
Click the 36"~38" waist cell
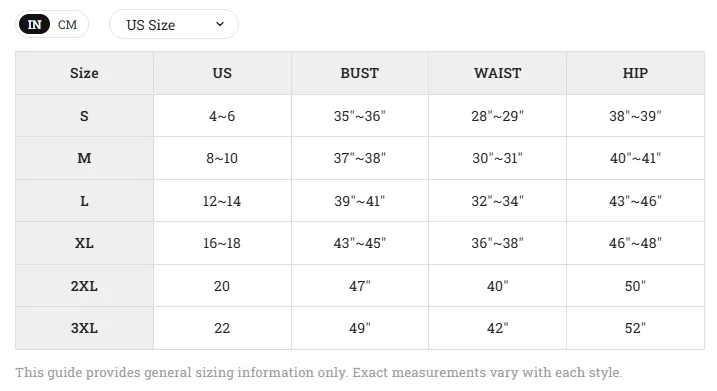coord(498,243)
